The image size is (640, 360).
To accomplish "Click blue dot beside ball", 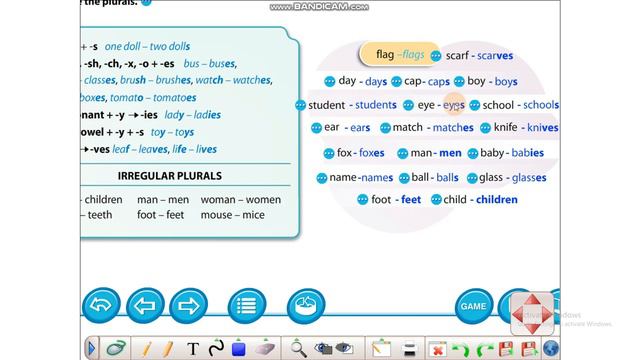I will (404, 178).
